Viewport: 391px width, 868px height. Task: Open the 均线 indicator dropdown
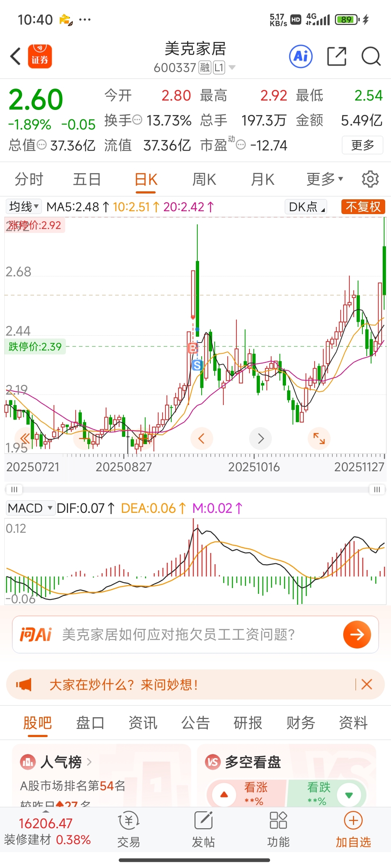tap(24, 207)
